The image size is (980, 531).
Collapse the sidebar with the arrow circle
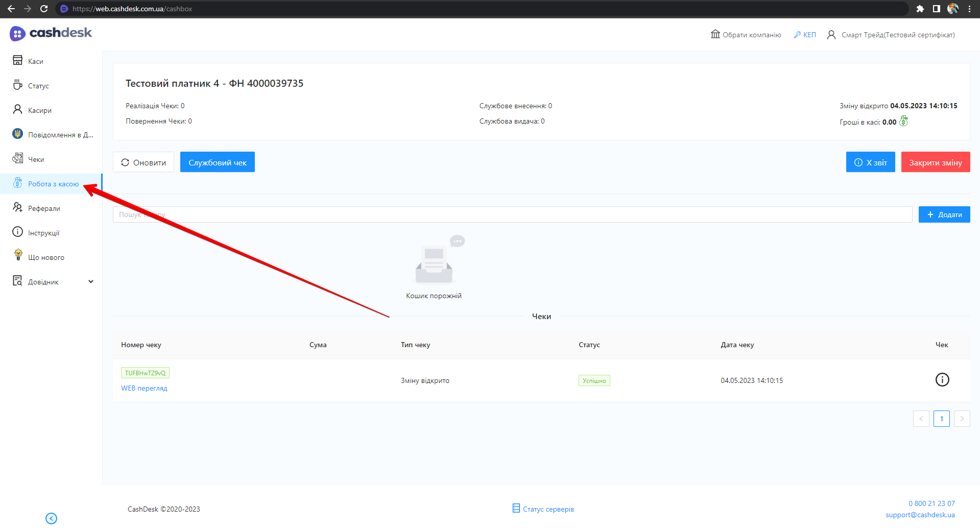51,518
